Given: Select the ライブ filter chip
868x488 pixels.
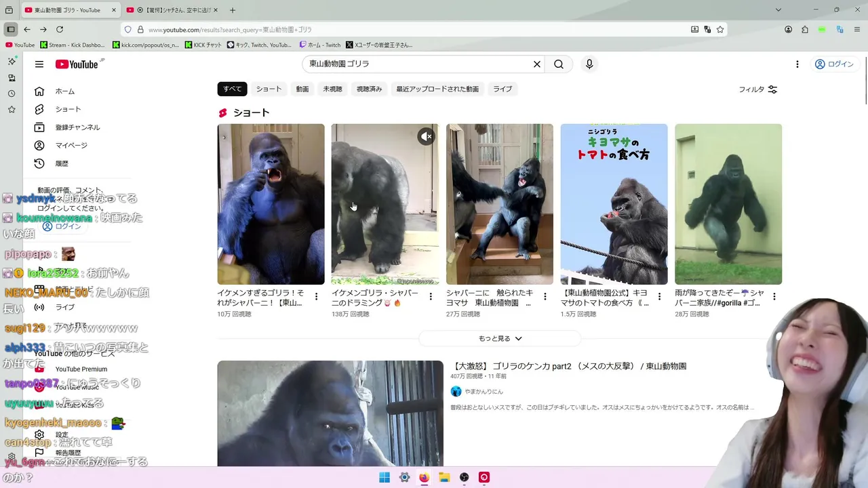Looking at the screenshot, I should coord(502,89).
